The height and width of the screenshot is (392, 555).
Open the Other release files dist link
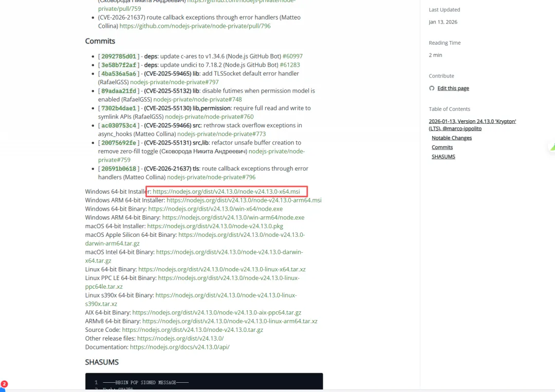coord(180,339)
